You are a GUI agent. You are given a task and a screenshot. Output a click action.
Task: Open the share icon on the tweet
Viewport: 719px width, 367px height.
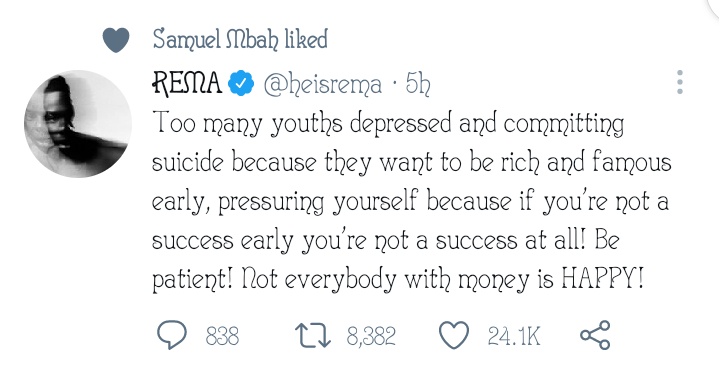(x=595, y=335)
